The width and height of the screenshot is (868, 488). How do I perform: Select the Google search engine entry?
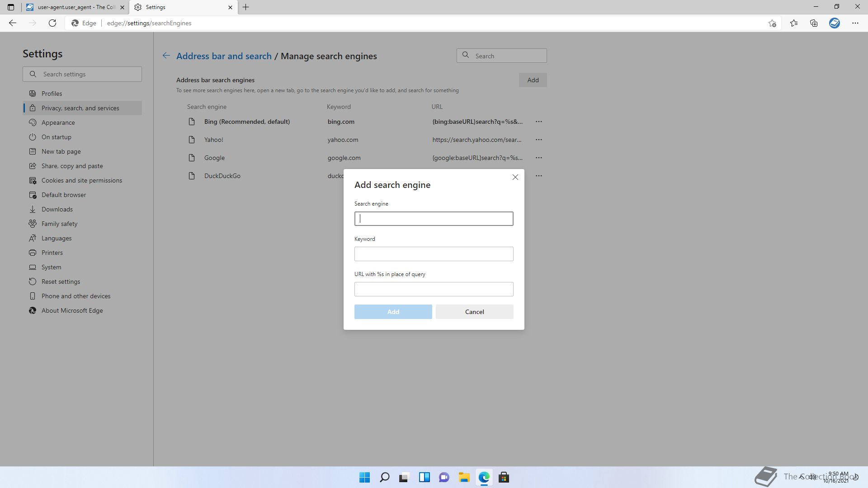[214, 158]
